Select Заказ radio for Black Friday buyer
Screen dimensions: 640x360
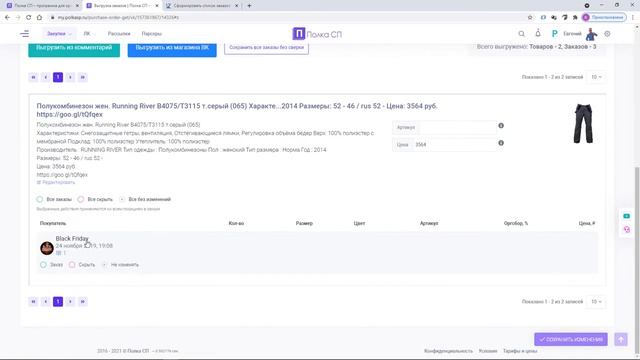tap(43, 264)
